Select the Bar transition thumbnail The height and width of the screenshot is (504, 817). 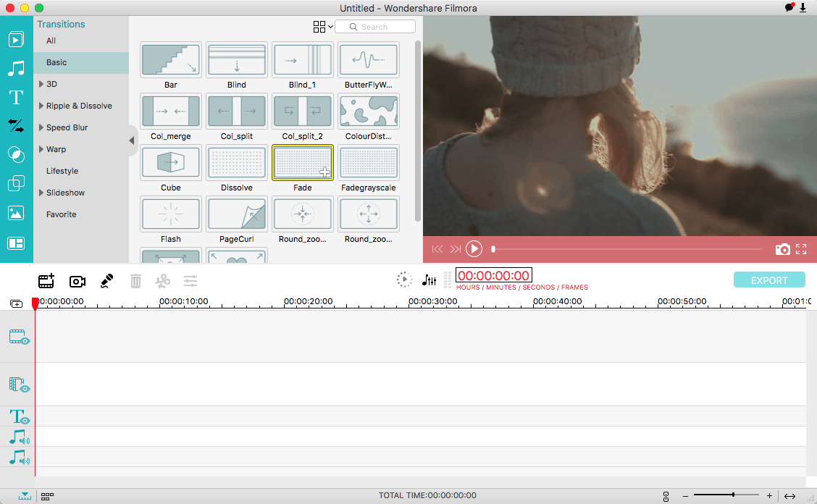coord(171,60)
